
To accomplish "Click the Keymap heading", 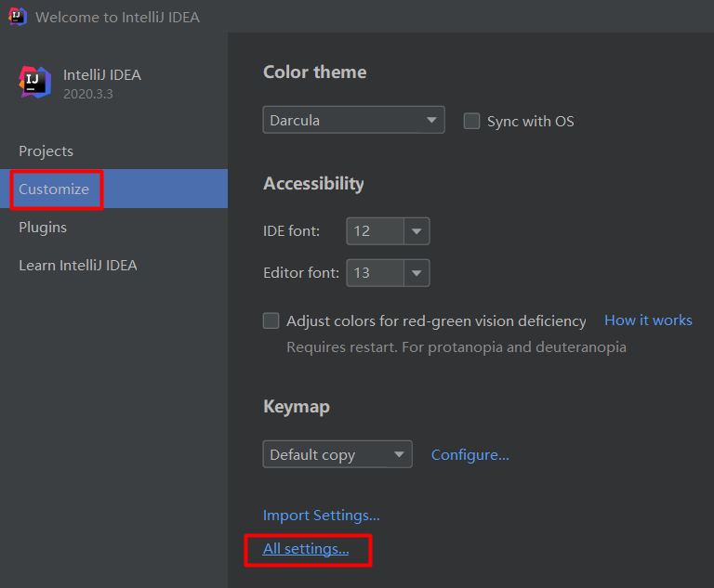I will coord(297,407).
